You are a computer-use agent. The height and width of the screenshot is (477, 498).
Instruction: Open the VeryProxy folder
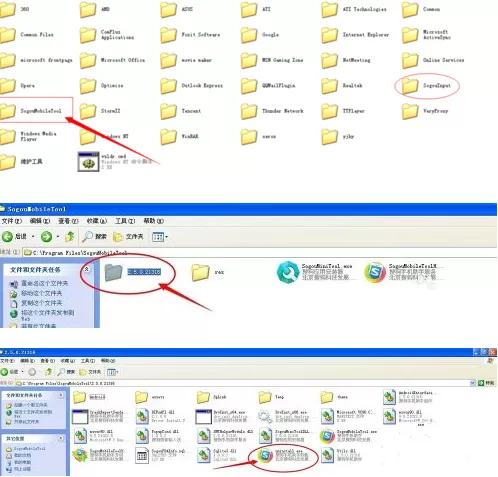425,111
